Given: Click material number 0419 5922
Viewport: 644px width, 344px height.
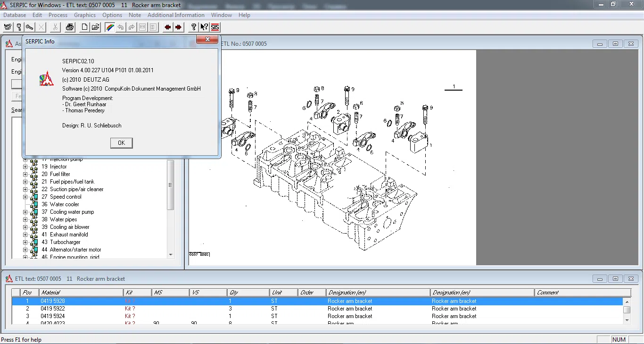Looking at the screenshot, I should 53,309.
